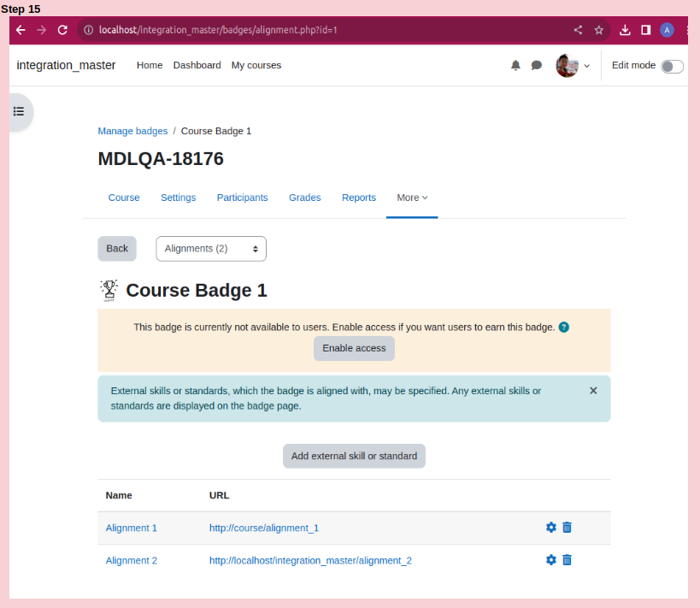Click the browser address bar URL

218,30
